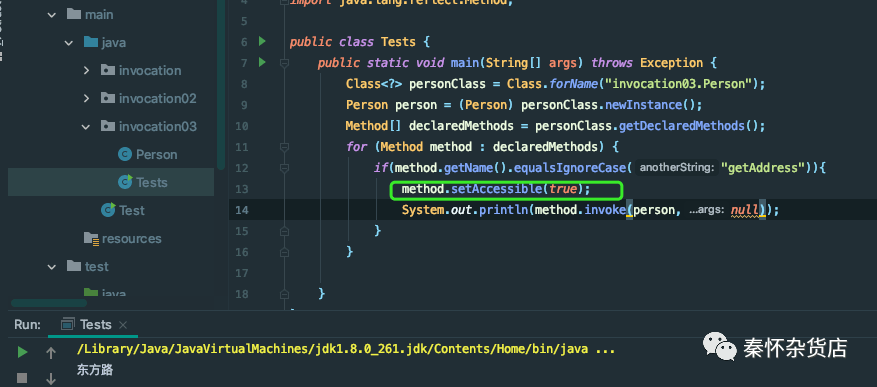
Task: Fold the if block at line 12
Action: (x=284, y=168)
